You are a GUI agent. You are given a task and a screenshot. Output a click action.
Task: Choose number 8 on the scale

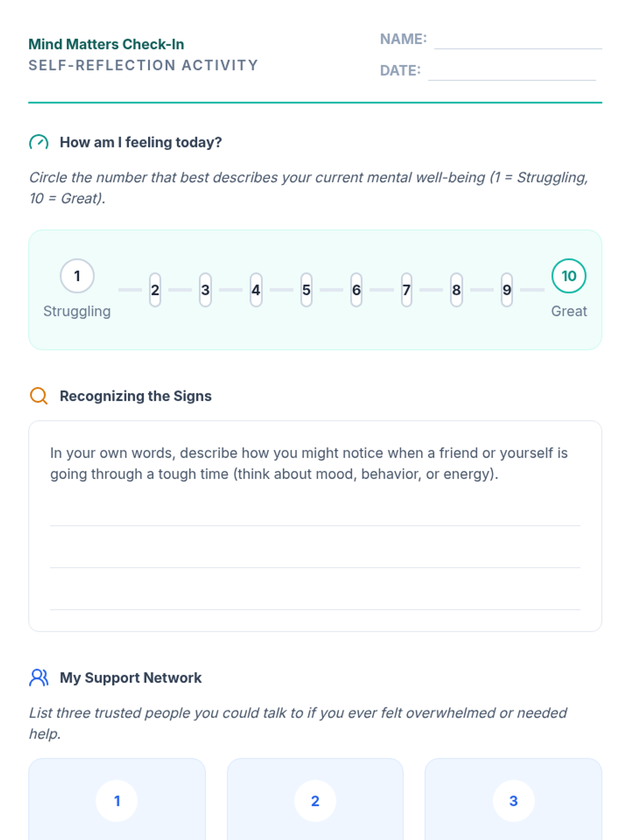point(456,290)
